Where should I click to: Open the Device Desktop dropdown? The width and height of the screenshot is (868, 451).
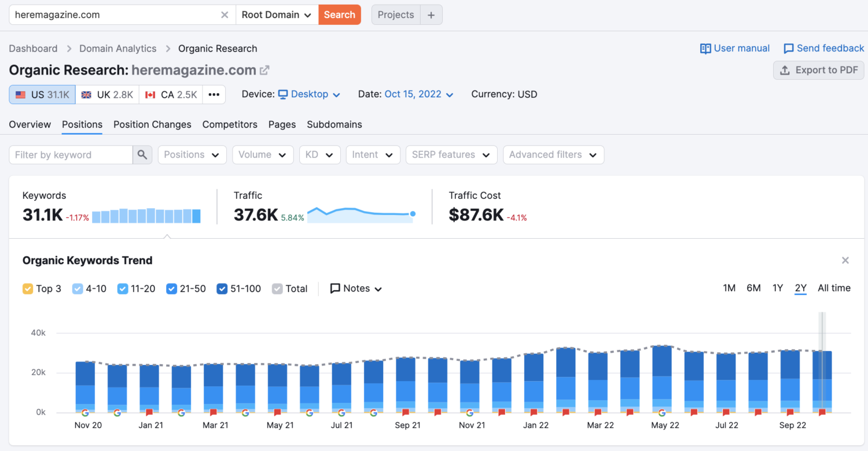(x=309, y=94)
